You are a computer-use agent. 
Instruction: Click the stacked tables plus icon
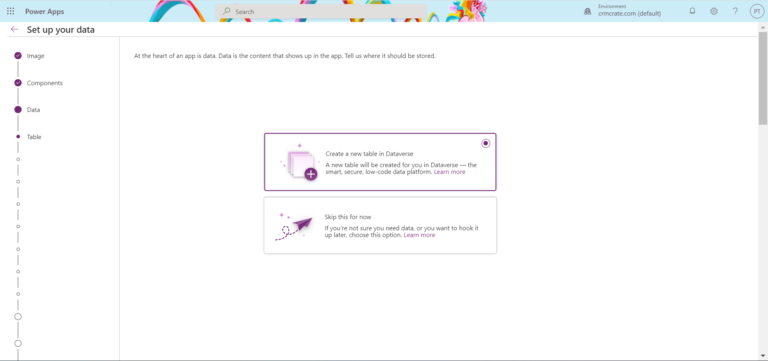click(301, 164)
